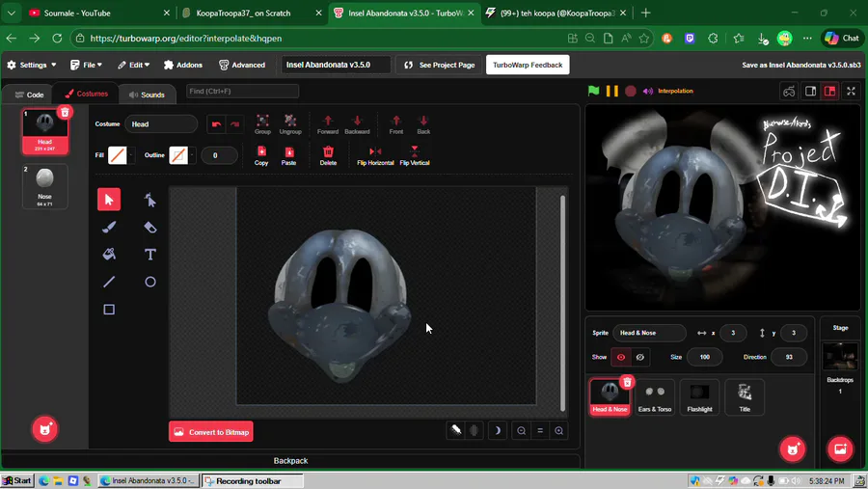Screen dimensions: 868x489
Task: Click the Undo arrow
Action: pyautogui.click(x=216, y=124)
